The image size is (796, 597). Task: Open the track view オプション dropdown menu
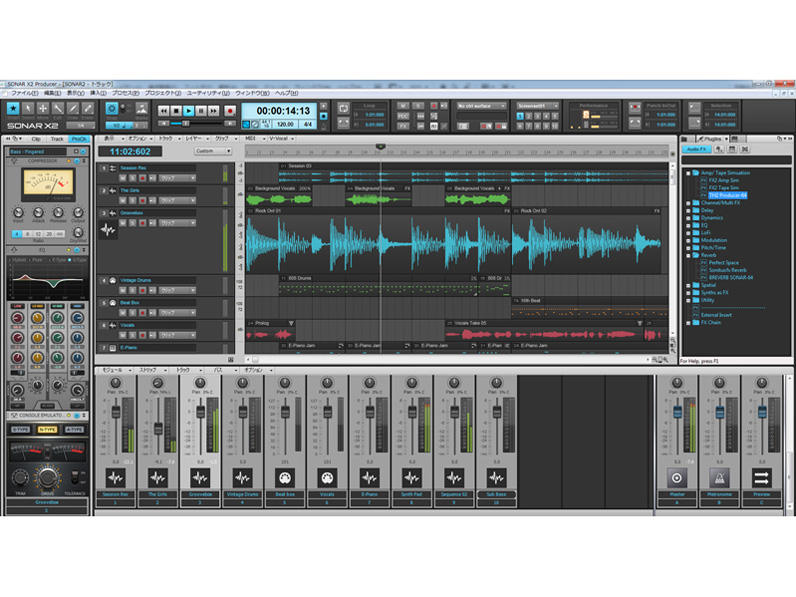click(141, 139)
